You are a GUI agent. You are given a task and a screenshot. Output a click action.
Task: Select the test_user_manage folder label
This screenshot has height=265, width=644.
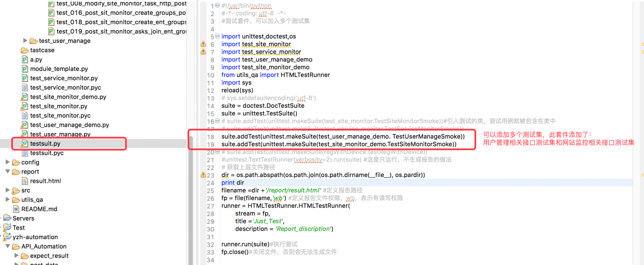pyautogui.click(x=65, y=41)
